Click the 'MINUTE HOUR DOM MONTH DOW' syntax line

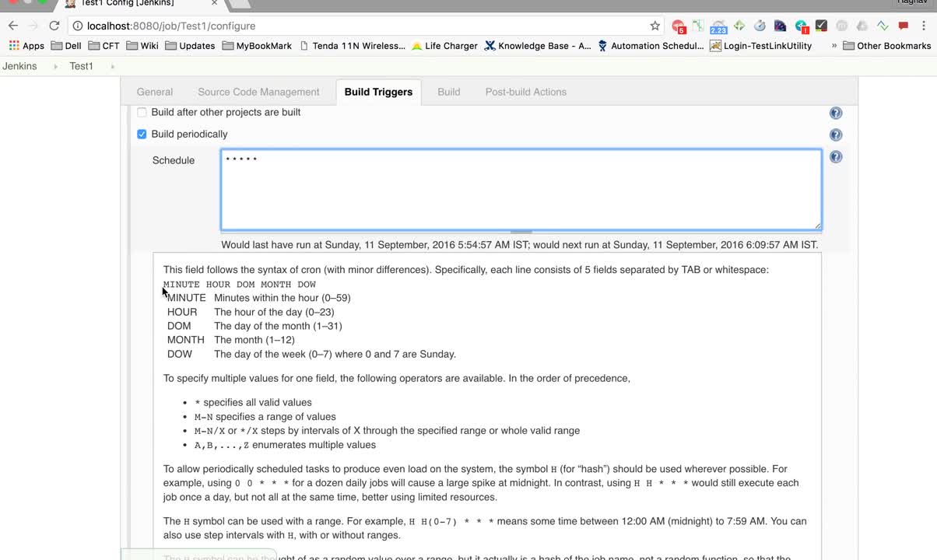(240, 285)
